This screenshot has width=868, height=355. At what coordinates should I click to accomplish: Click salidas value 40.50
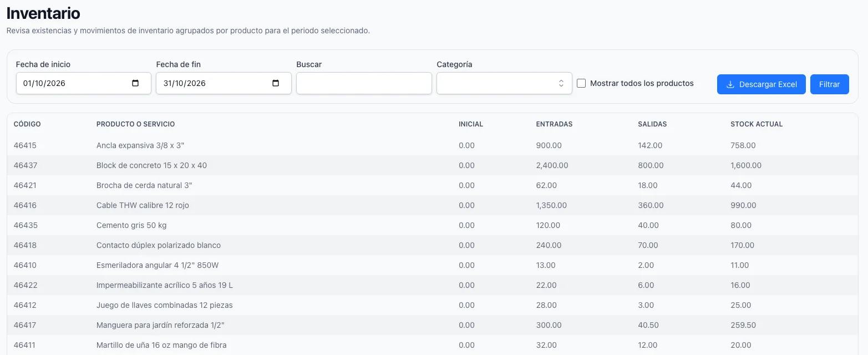(649, 325)
